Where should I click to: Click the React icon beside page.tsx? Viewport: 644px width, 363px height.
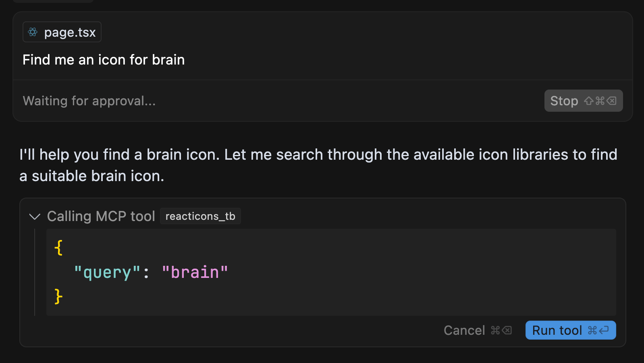(x=33, y=32)
